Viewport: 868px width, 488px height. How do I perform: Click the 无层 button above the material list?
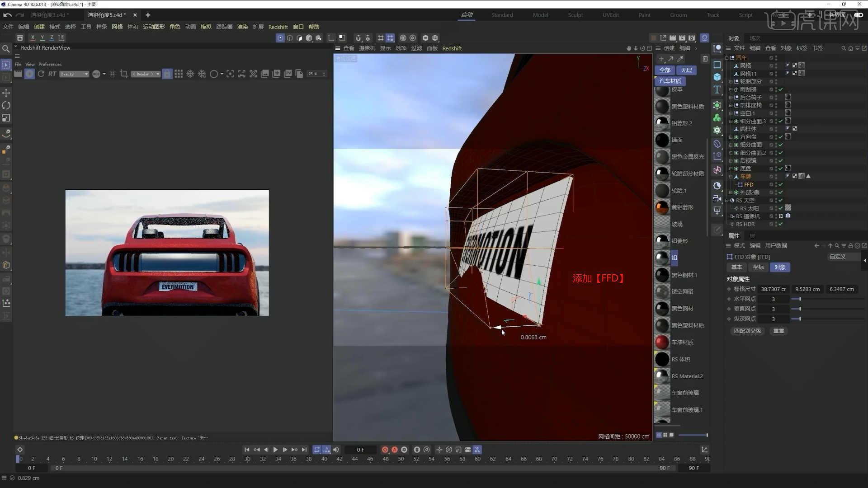coord(686,70)
